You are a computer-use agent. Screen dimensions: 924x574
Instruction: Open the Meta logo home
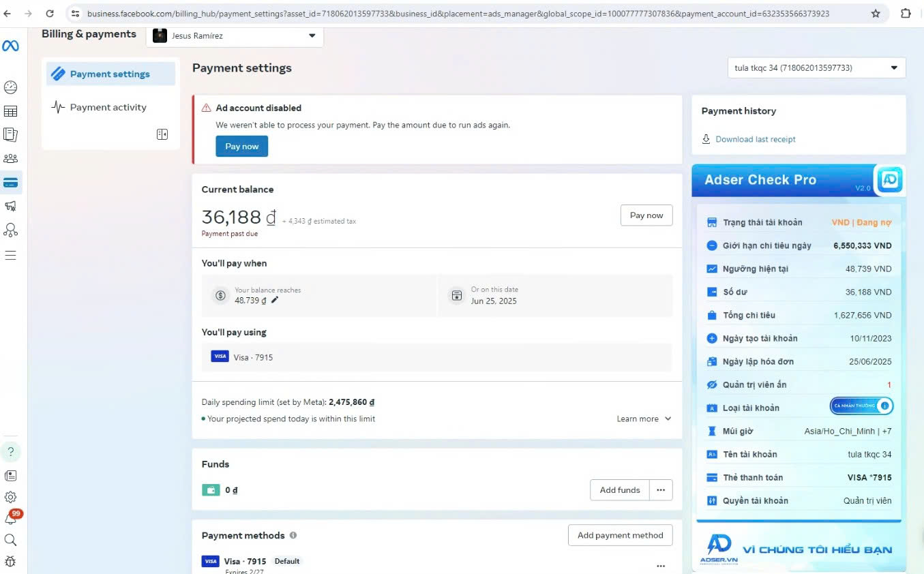pyautogui.click(x=10, y=46)
